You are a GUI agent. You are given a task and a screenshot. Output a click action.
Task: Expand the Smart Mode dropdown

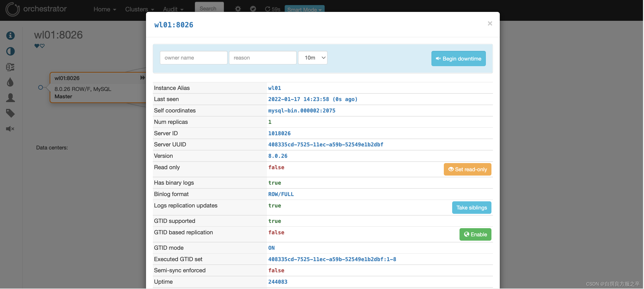[304, 10]
